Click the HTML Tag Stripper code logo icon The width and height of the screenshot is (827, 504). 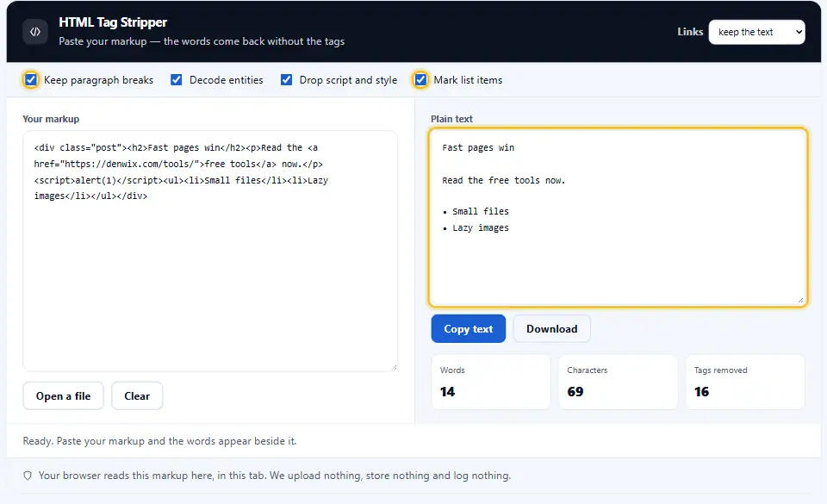pos(35,32)
